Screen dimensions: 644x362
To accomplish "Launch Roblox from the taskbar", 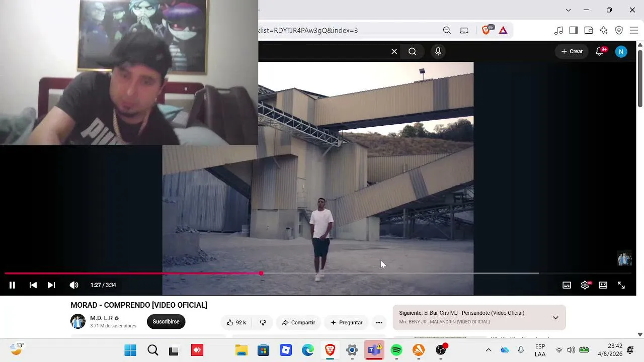I will point(286,350).
